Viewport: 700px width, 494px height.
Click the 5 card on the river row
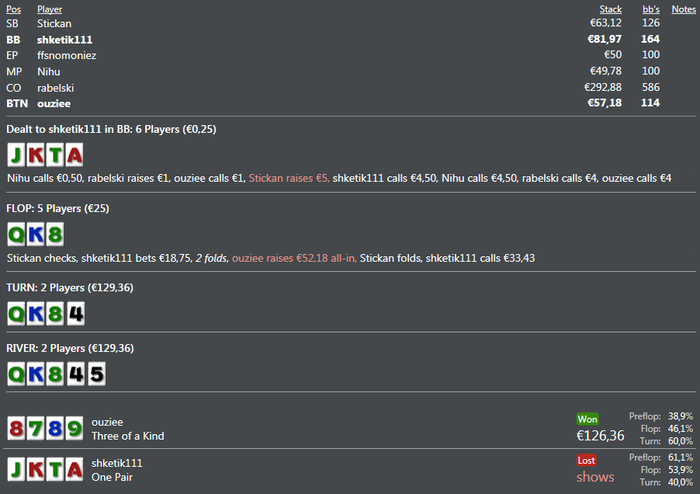click(93, 374)
